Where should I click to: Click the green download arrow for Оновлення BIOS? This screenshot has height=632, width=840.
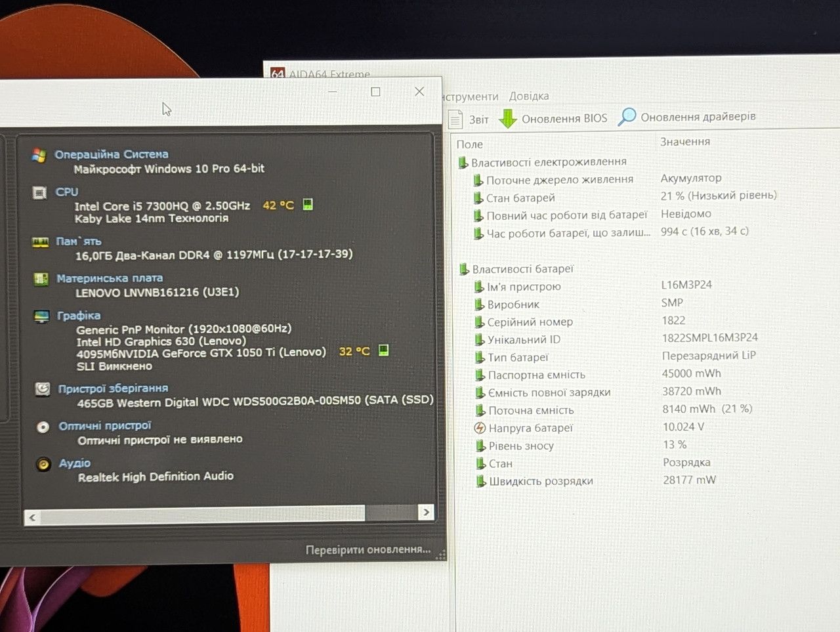click(508, 119)
